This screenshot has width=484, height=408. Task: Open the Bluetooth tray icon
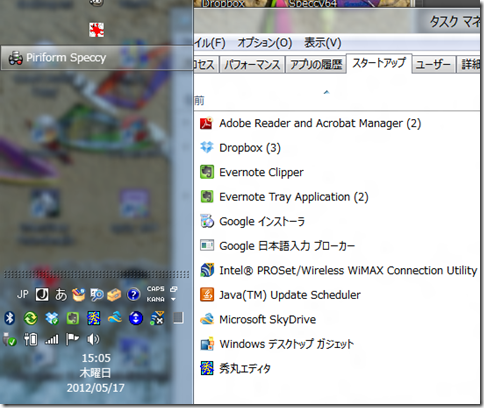click(x=9, y=318)
